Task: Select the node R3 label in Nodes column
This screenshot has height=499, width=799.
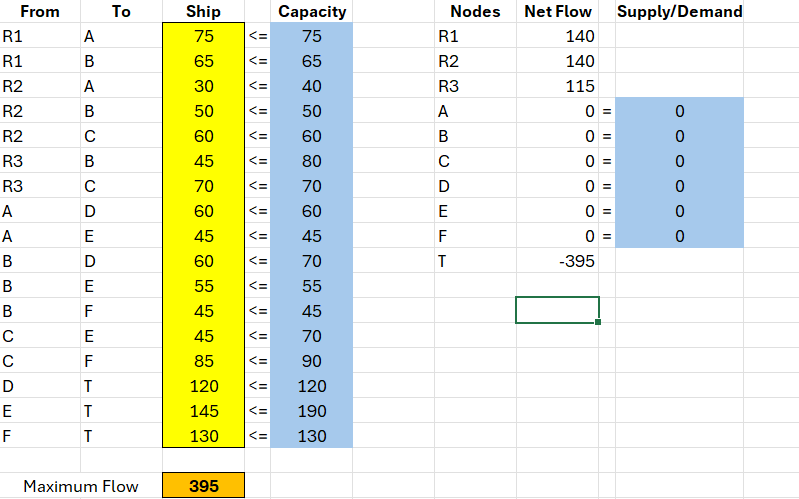Action: point(475,86)
